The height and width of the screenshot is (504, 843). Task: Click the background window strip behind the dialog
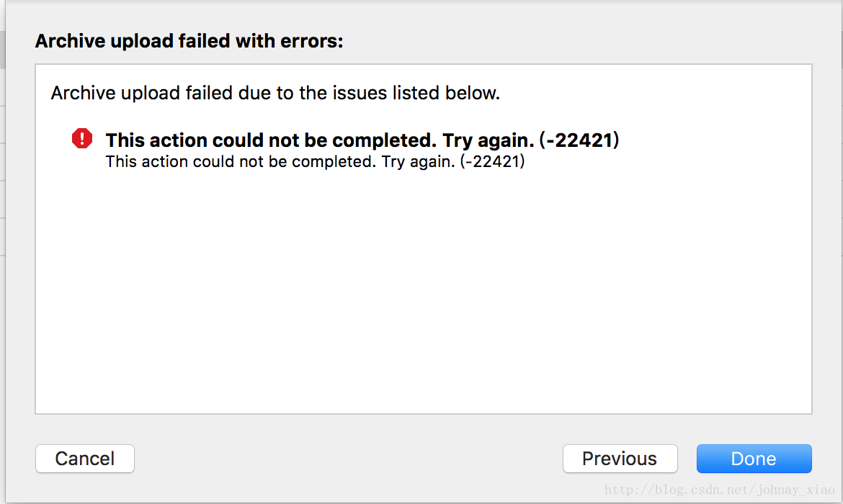[x=3, y=253]
